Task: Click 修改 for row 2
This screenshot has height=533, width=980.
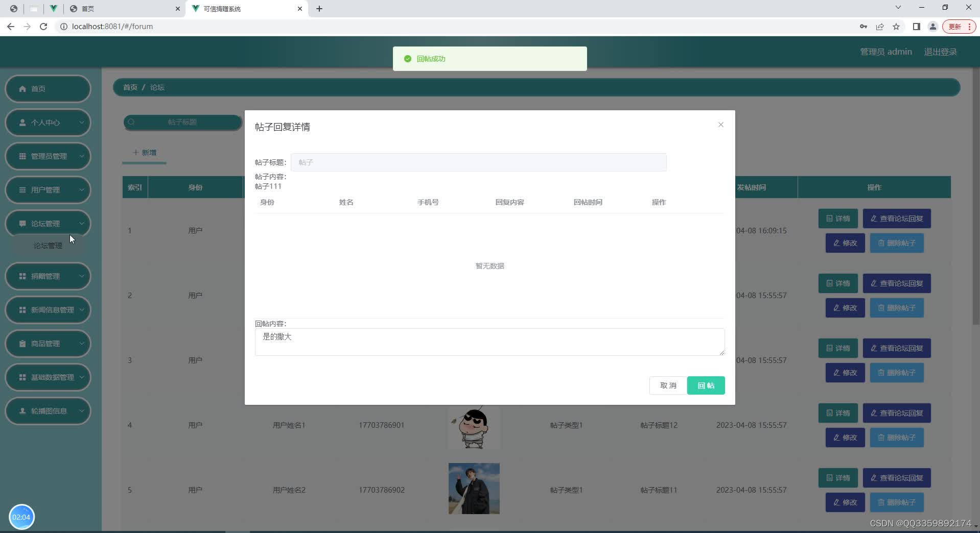Action: point(845,308)
